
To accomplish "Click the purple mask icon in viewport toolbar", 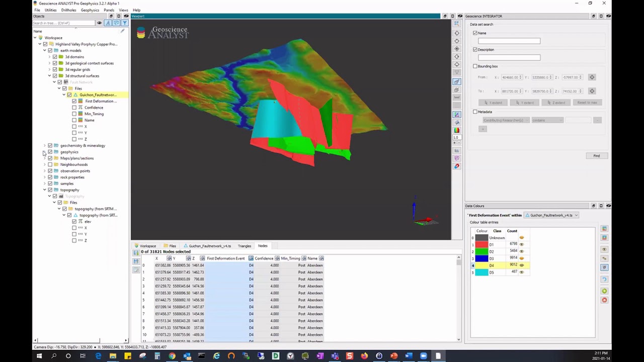I will pyautogui.click(x=457, y=158).
